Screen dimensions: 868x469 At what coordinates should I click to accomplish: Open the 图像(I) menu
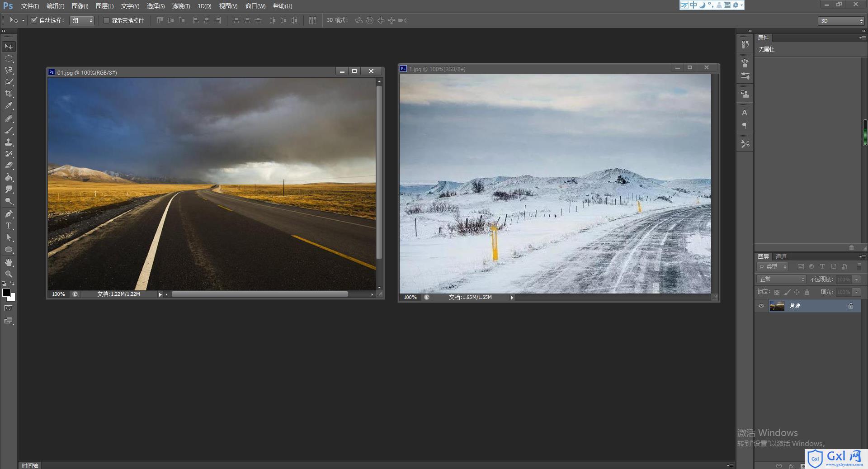click(x=80, y=6)
